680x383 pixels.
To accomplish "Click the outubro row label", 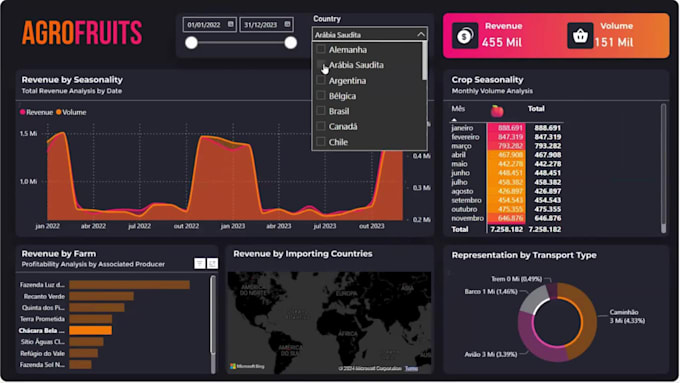I will [464, 209].
